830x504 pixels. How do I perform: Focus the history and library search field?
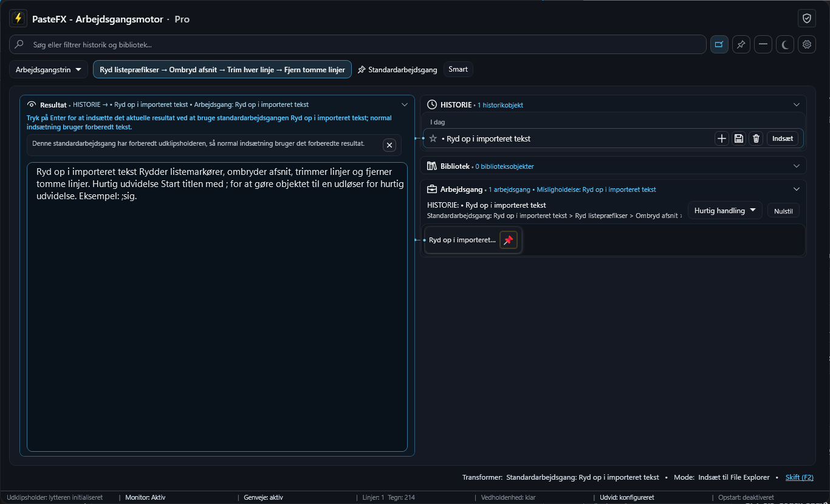pyautogui.click(x=357, y=44)
